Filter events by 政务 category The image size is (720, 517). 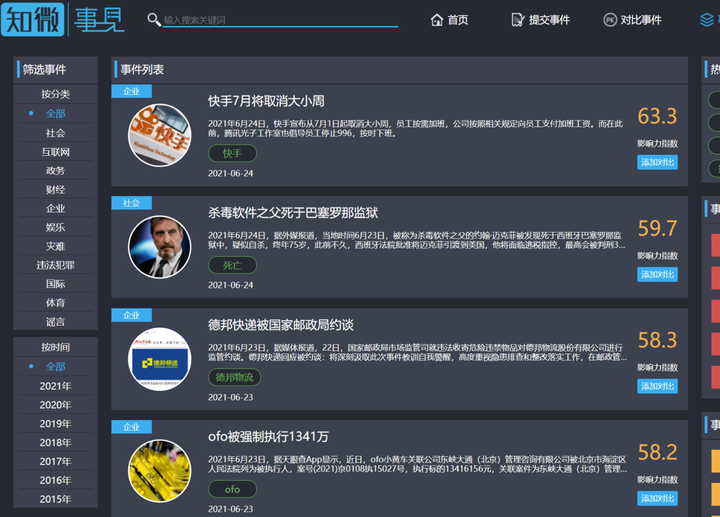click(x=56, y=170)
